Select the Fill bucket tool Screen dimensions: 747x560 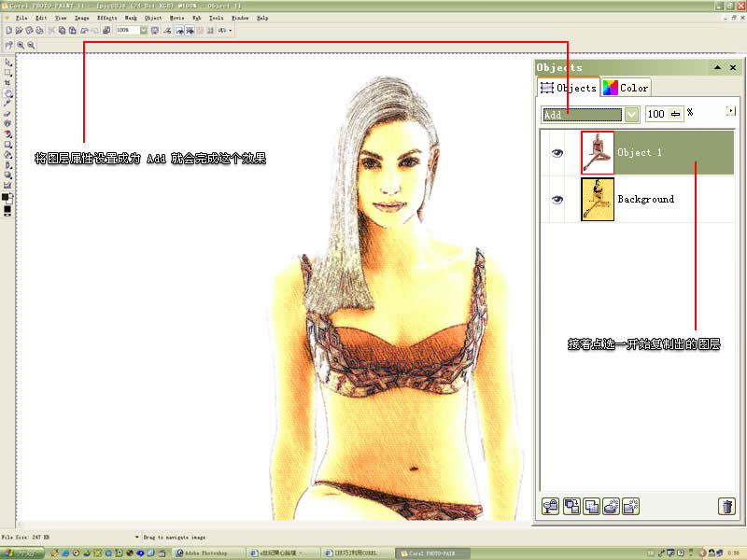pyautogui.click(x=7, y=155)
